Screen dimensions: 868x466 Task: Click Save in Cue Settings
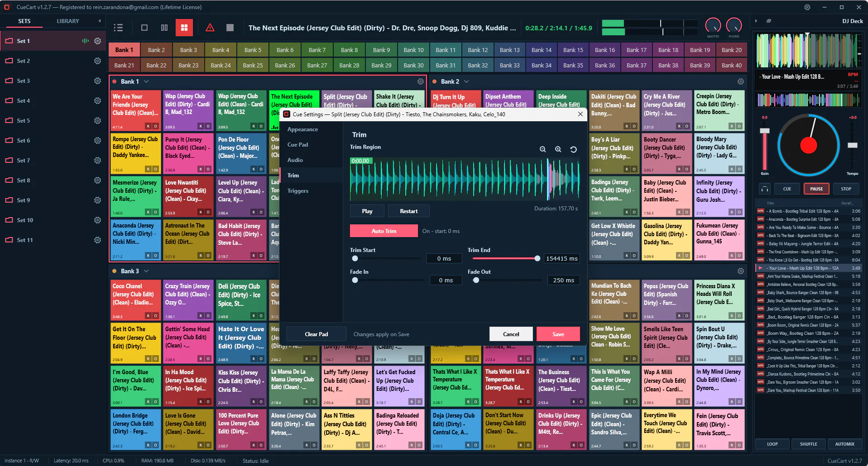tap(558, 334)
